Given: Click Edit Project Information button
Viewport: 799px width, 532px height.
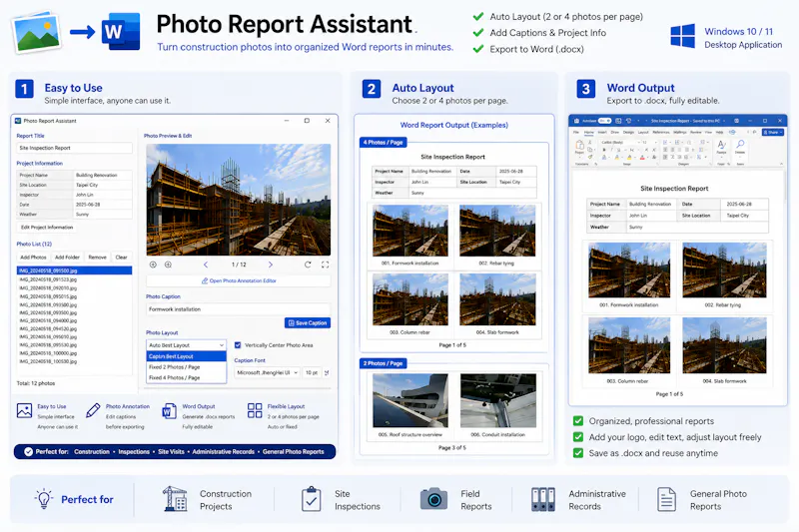Looking at the screenshot, I should 47,227.
